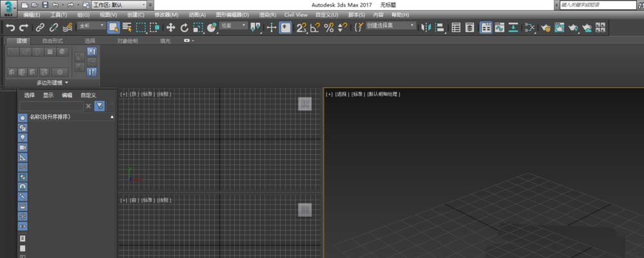
Task: Toggle the angle snap button
Action: [315, 28]
